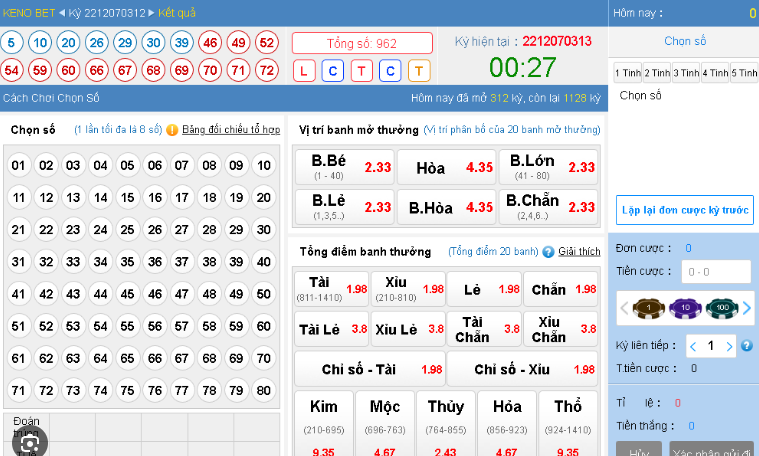759x456 pixels.
Task: Toggle the B.Lớn (41-80) bet option
Action: coord(551,167)
